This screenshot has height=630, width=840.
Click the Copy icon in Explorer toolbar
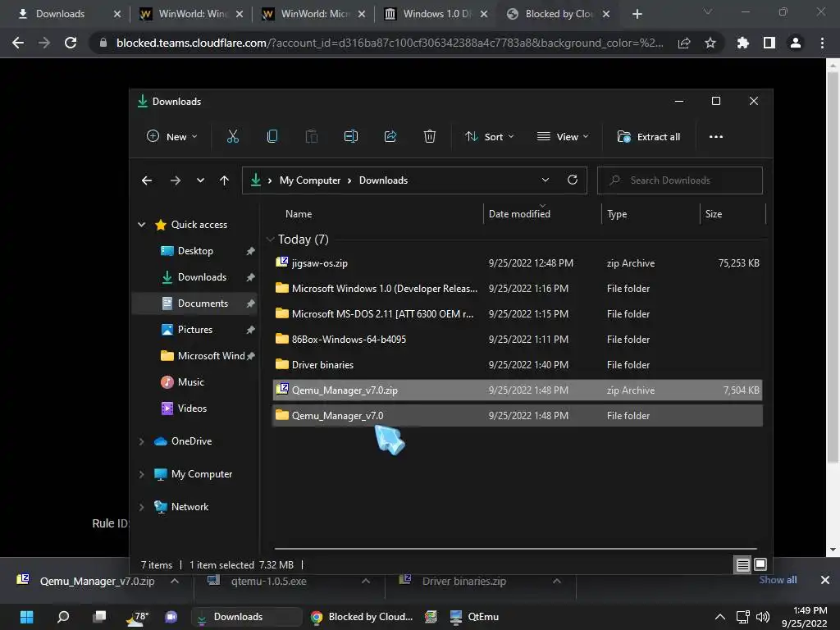(x=272, y=137)
